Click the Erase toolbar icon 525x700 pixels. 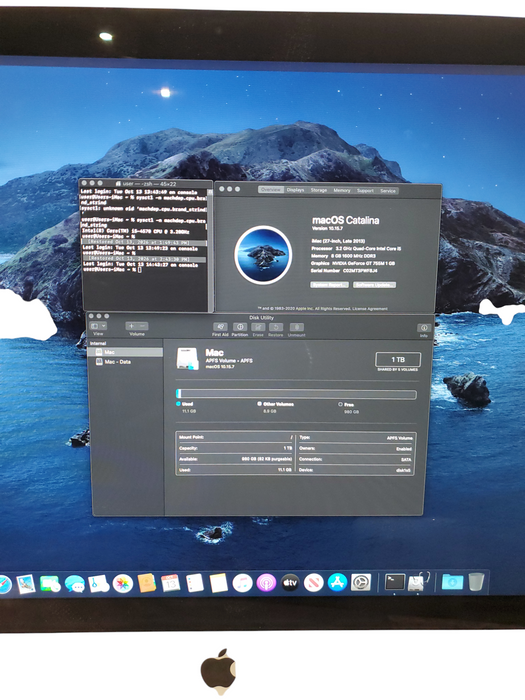(258, 327)
